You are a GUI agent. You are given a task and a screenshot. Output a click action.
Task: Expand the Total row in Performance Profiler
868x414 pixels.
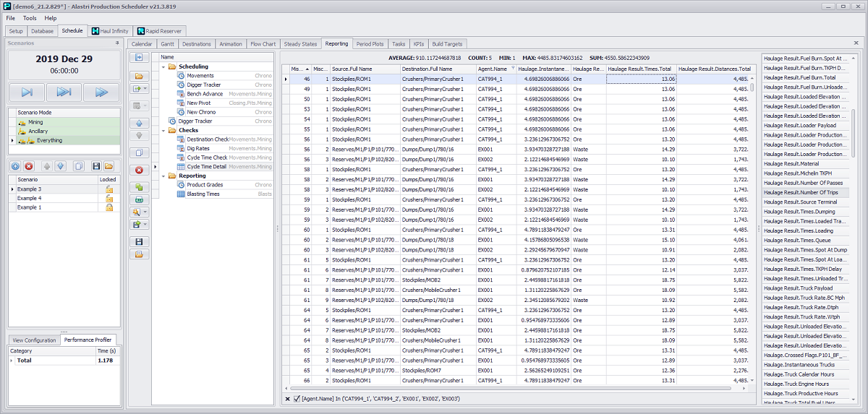12,360
